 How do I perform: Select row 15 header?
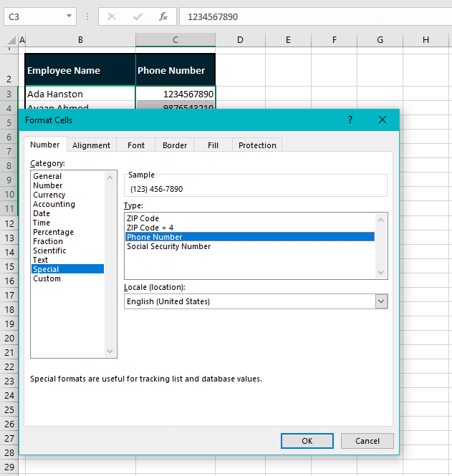[9, 266]
